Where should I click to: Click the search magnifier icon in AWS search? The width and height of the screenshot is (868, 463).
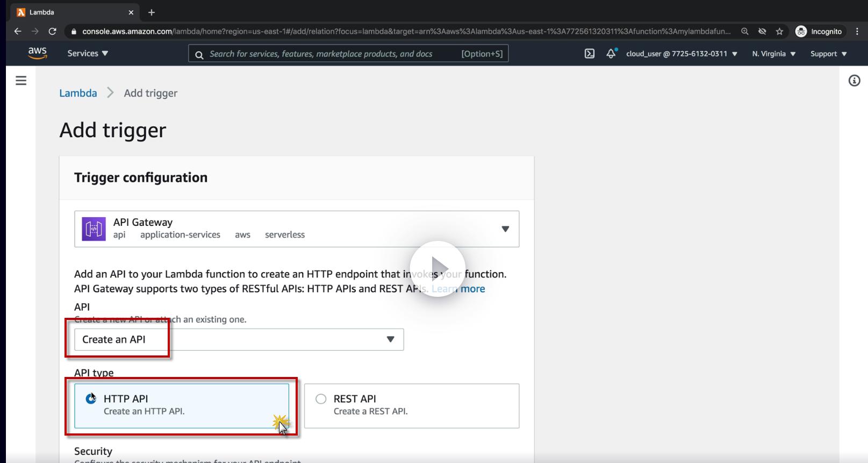(199, 54)
